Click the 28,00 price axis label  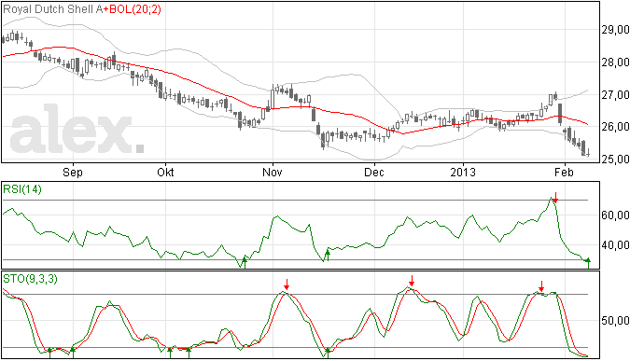coord(615,62)
